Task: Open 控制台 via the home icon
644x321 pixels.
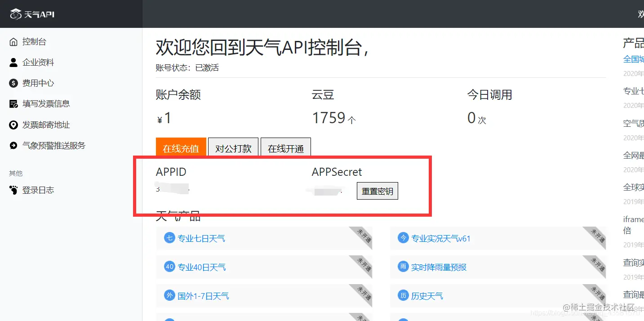Action: [x=13, y=41]
